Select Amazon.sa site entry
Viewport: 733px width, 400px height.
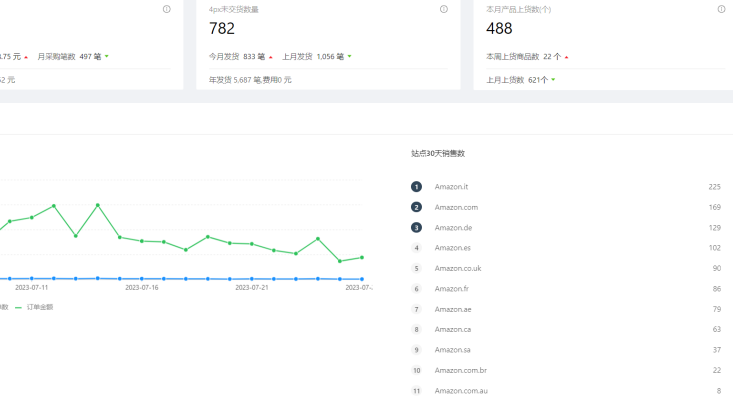point(452,350)
